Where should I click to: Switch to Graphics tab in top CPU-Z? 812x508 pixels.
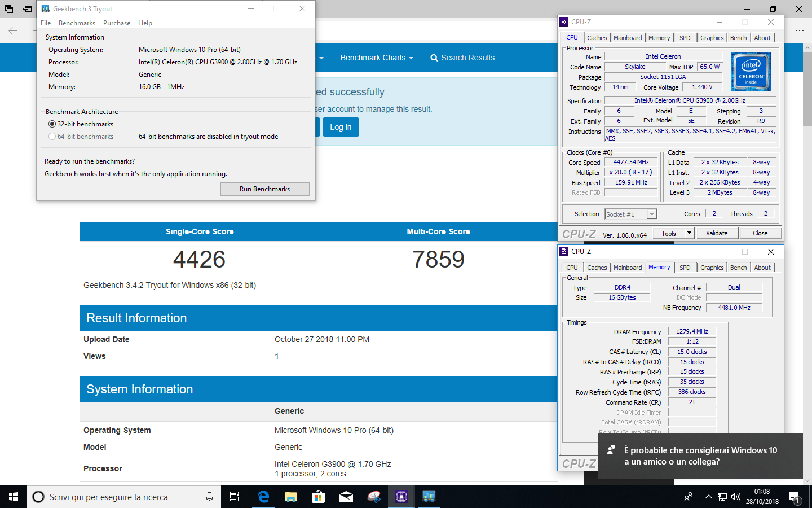coord(712,38)
